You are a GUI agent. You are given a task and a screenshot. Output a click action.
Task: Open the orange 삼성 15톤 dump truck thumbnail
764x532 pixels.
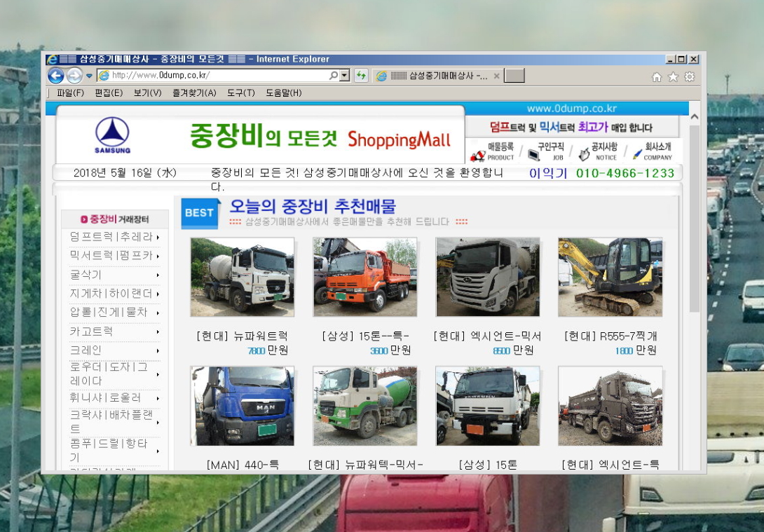tap(365, 277)
